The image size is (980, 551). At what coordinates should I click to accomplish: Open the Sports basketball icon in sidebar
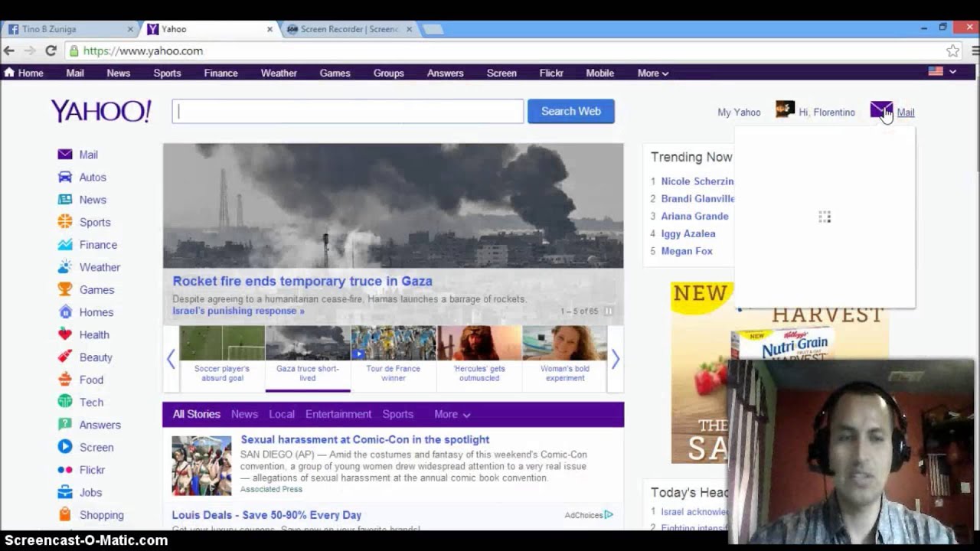coord(65,222)
